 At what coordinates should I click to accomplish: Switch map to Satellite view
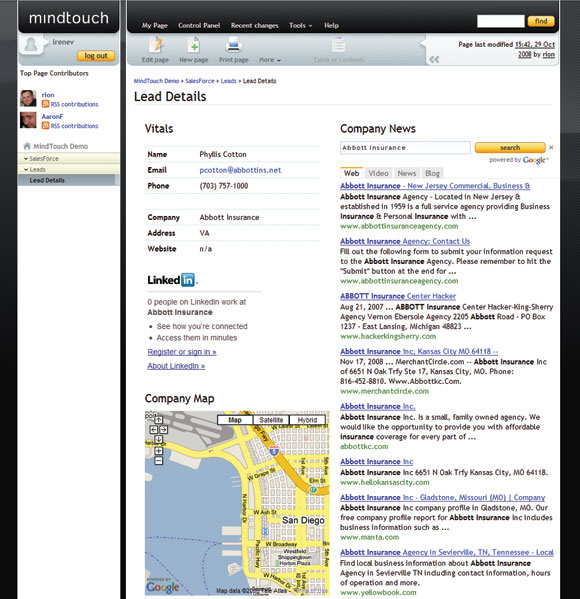tap(271, 420)
